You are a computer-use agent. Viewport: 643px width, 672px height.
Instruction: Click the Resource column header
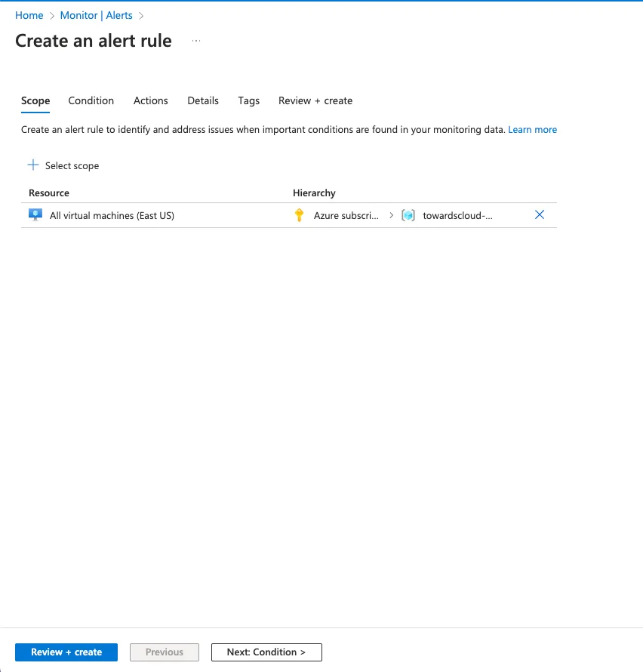(49, 193)
